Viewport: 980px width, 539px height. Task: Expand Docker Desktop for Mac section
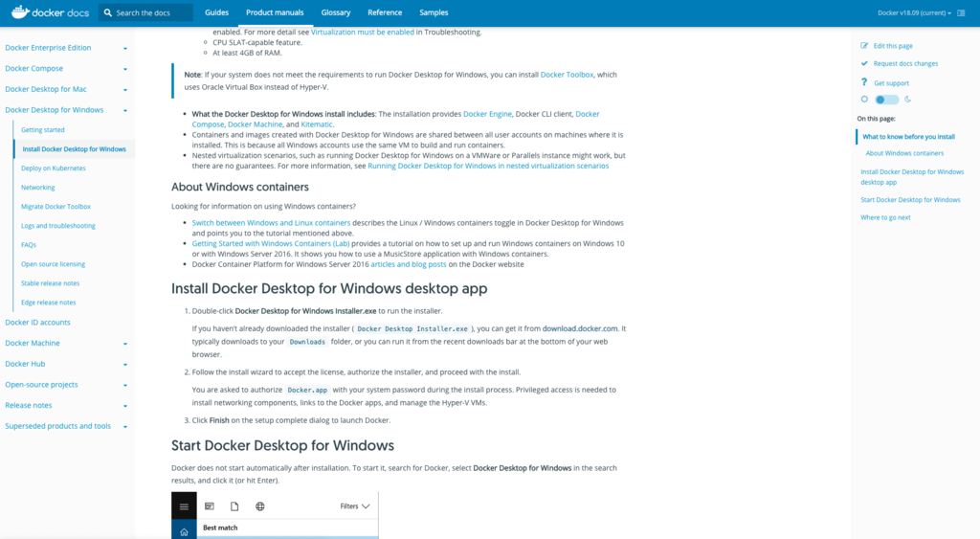pos(125,89)
